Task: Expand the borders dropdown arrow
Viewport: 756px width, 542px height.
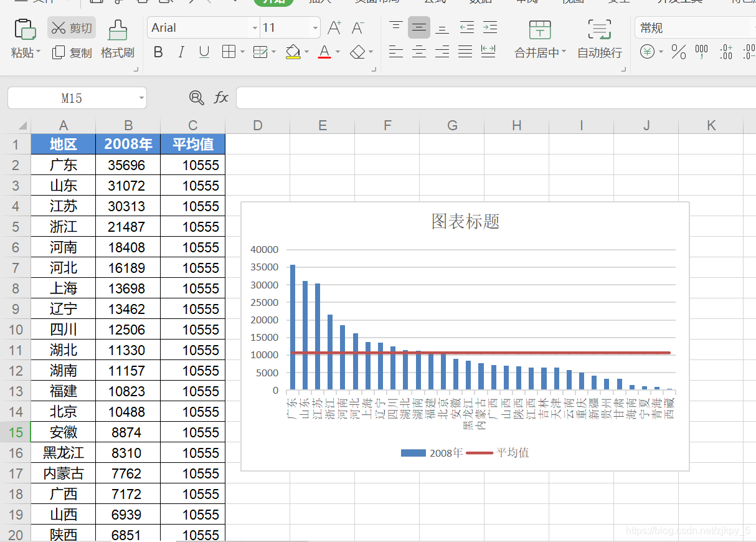Action: click(242, 52)
